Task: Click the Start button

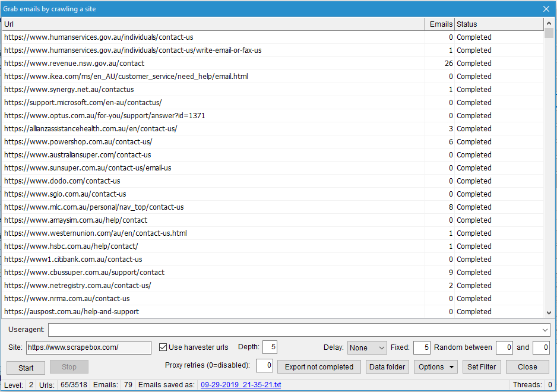Action: [x=26, y=368]
